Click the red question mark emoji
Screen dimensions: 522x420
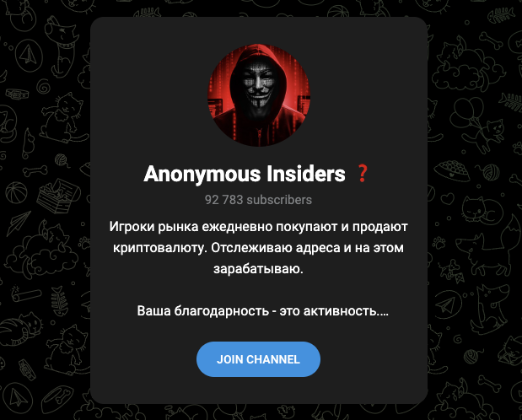tap(363, 174)
